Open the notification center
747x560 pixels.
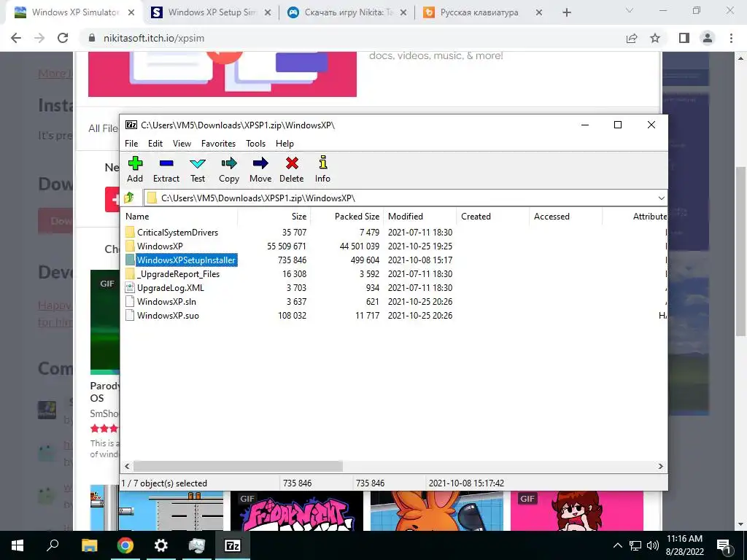point(724,545)
